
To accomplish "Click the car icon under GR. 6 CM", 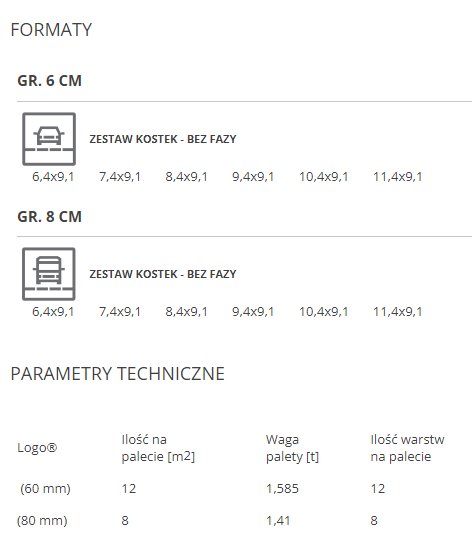I will pos(49,139).
